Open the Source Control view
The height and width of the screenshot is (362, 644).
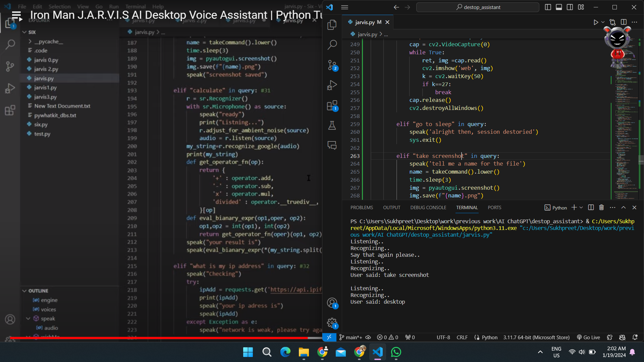coord(332,65)
